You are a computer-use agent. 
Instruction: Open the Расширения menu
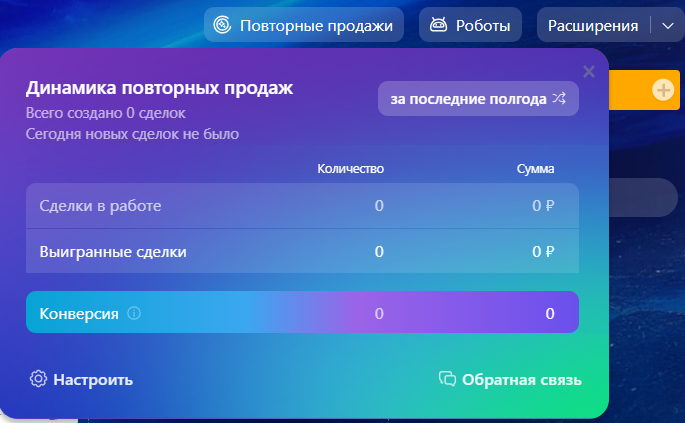[x=593, y=25]
